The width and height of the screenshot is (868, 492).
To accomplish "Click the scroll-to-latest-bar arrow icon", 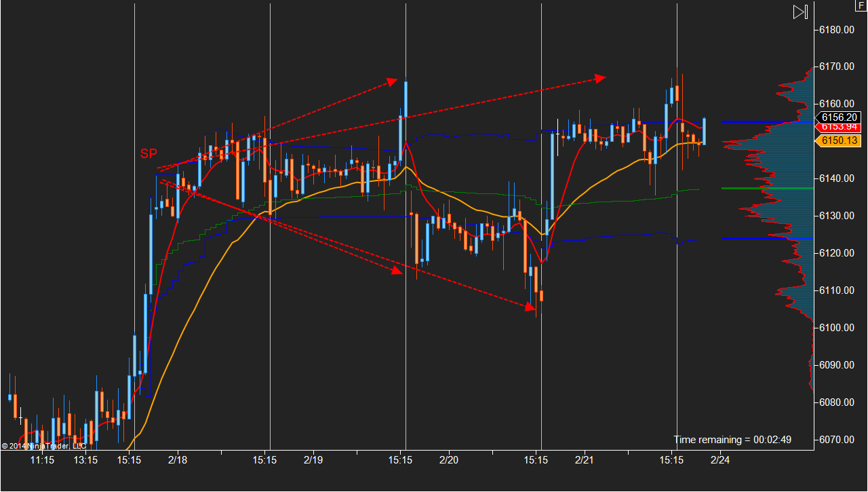I will 800,12.
